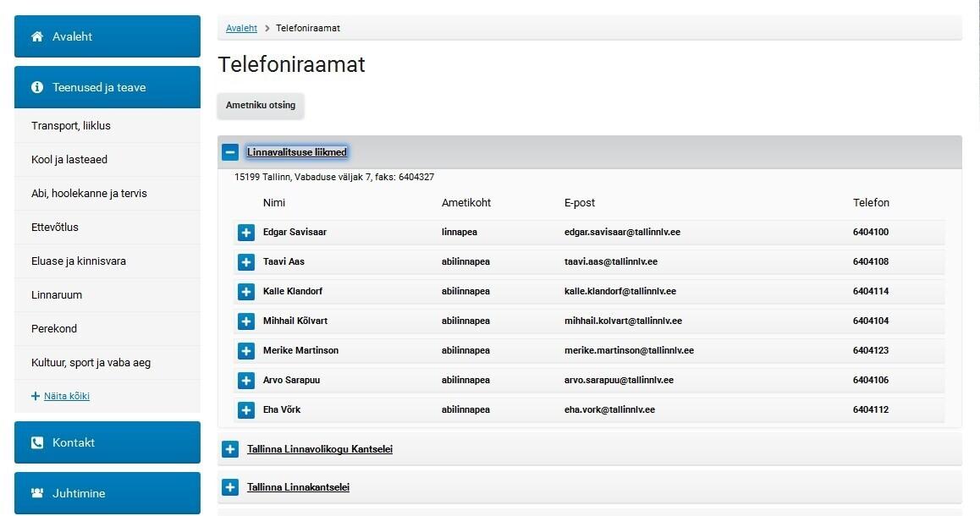Click the name Merike Martinson
This screenshot has height=516, width=980.
300,350
